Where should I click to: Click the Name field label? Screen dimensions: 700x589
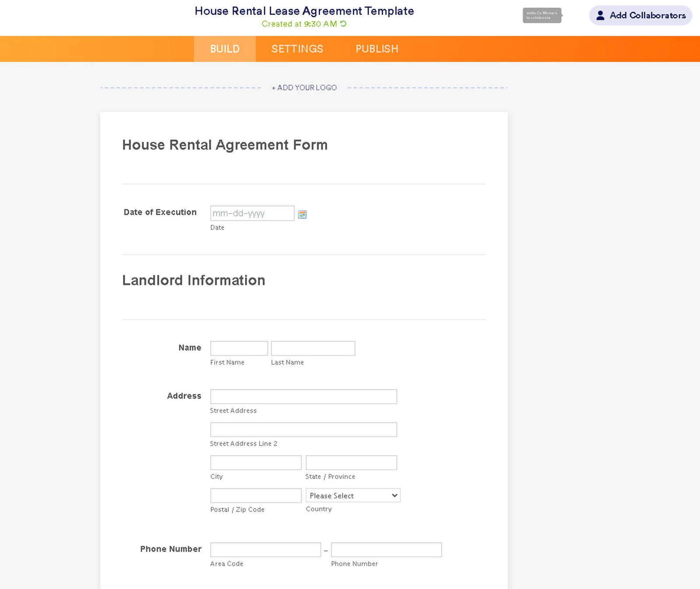point(190,348)
